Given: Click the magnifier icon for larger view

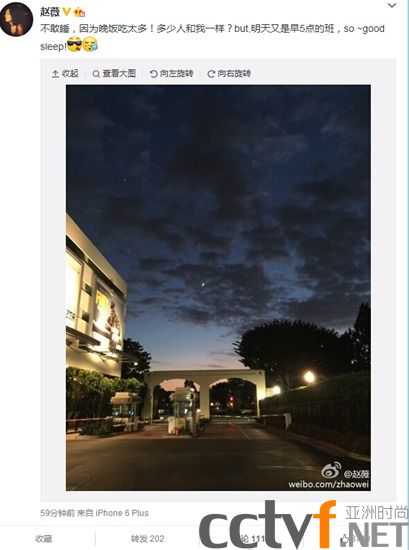Looking at the screenshot, I should [96, 74].
